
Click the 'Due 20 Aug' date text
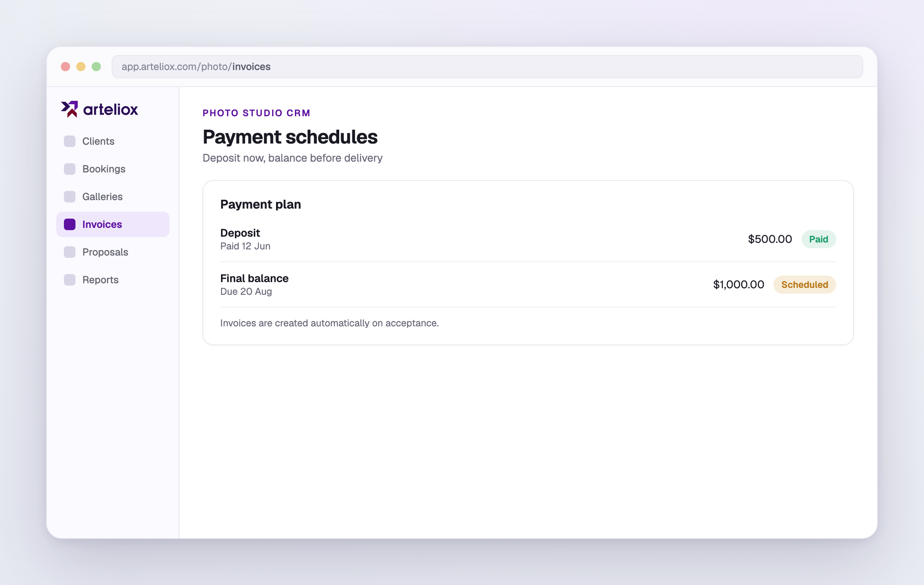pos(246,292)
